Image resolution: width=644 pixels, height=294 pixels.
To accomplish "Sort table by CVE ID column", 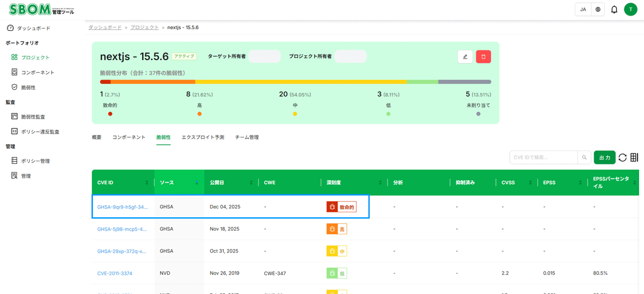I will click(122, 183).
